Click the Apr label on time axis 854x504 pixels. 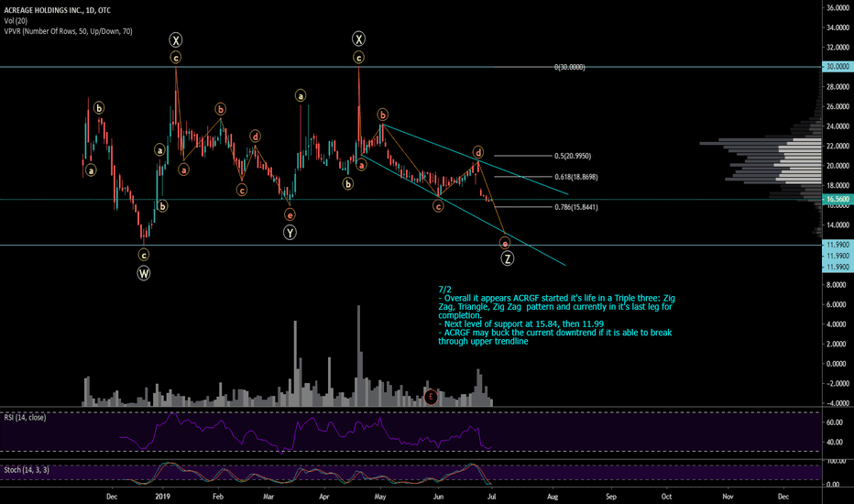coord(324,497)
